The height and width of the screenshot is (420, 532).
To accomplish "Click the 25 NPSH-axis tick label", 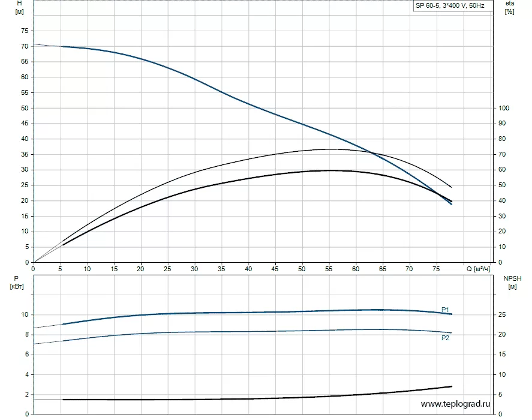I will point(502,315).
